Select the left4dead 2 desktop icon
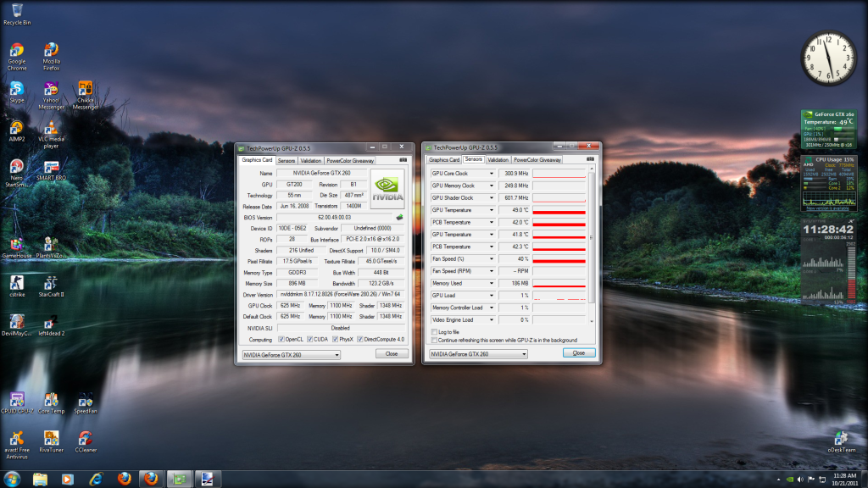 tap(51, 325)
